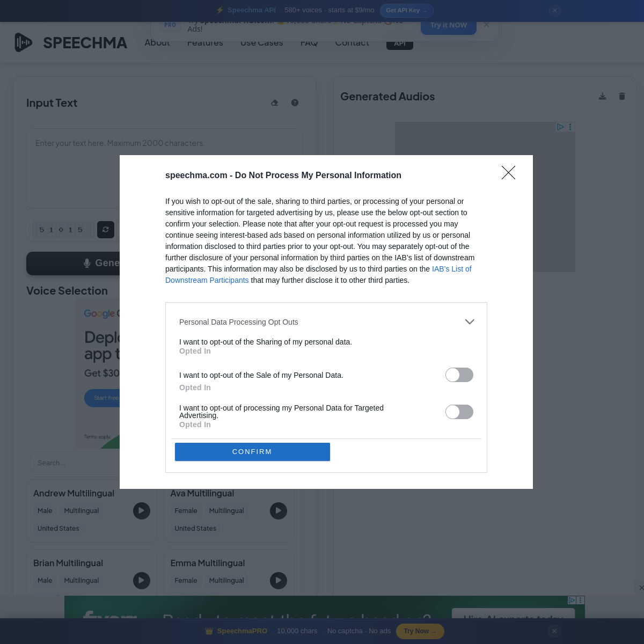The height and width of the screenshot is (644, 644).
Task: Play Andrew Multilingual voice preview
Action: point(142,511)
